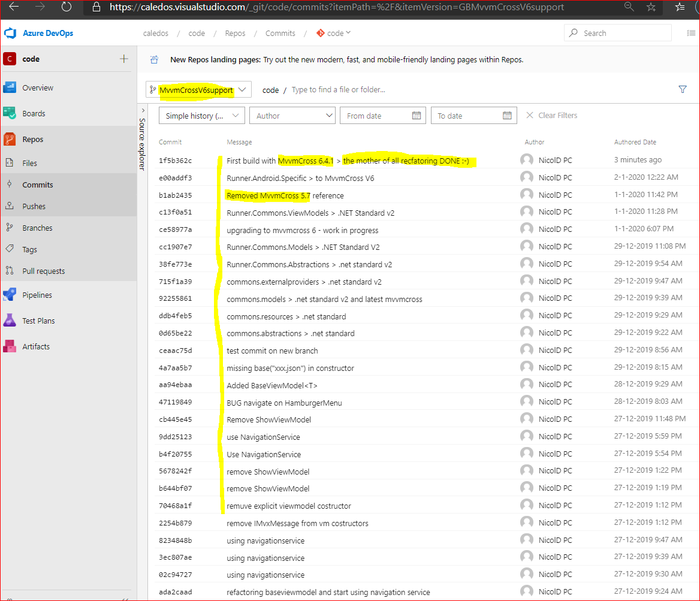The height and width of the screenshot is (601, 700).
Task: Open commit e00addf3
Action: (x=176, y=178)
